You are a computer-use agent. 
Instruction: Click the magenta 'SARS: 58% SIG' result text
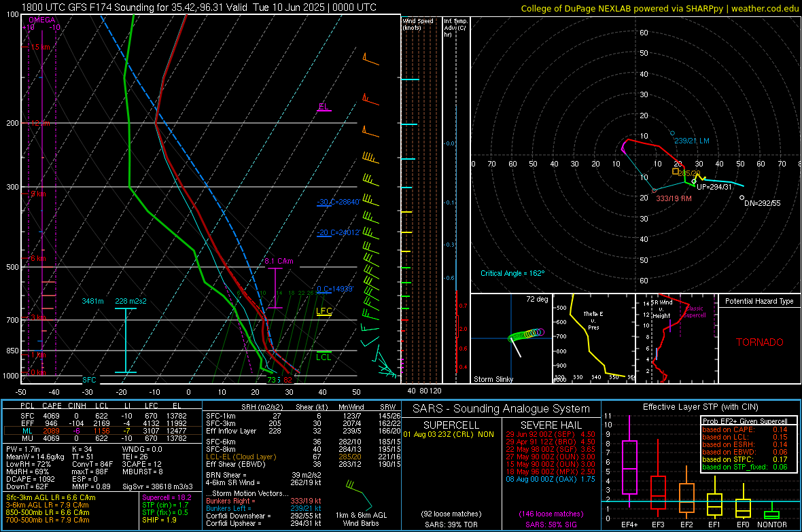tap(551, 525)
